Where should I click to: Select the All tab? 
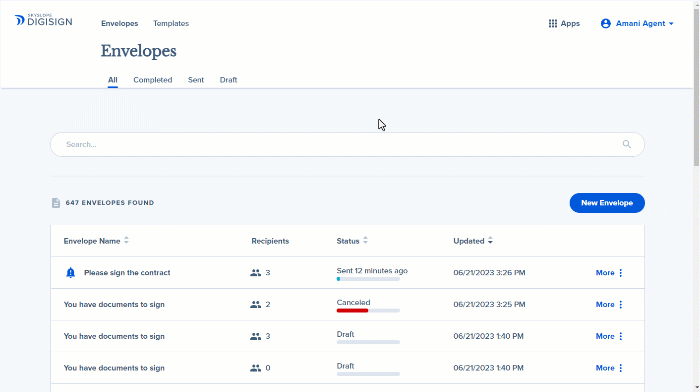point(112,80)
